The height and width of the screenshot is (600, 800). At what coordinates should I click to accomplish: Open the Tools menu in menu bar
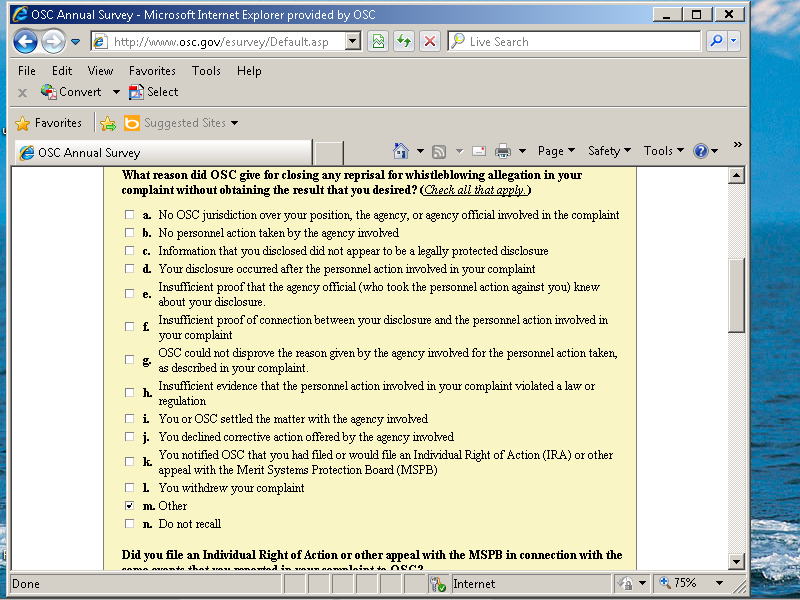[206, 71]
